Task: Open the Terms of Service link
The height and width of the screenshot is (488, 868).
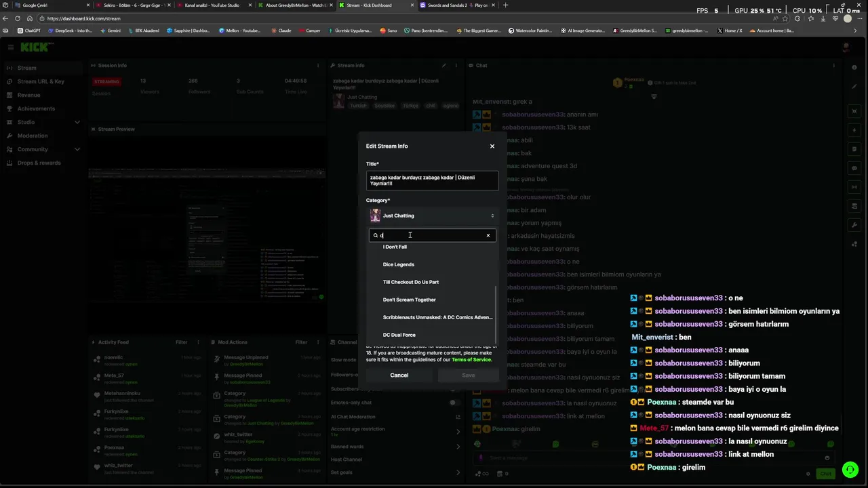Action: (x=472, y=359)
